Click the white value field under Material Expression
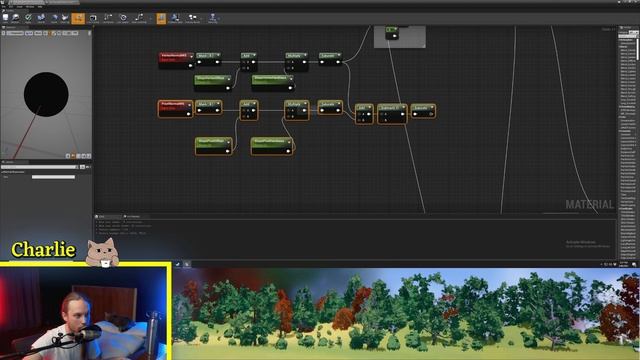The width and height of the screenshot is (640, 360). click(x=53, y=177)
